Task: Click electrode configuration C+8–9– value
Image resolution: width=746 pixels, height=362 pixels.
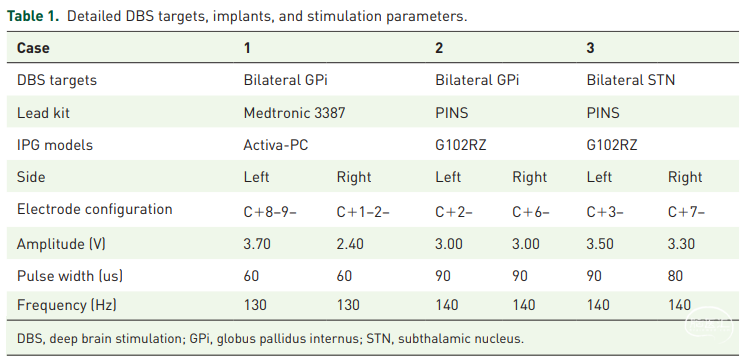Action: click(270, 211)
